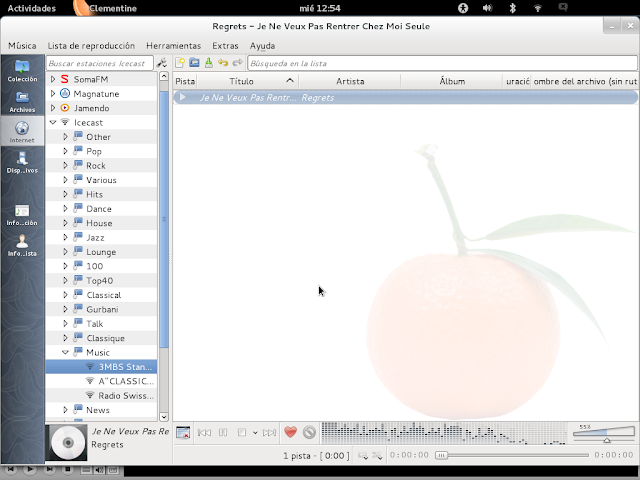Save the playlist with the green arrow icon
This screenshot has height=480, width=640.
(209, 63)
